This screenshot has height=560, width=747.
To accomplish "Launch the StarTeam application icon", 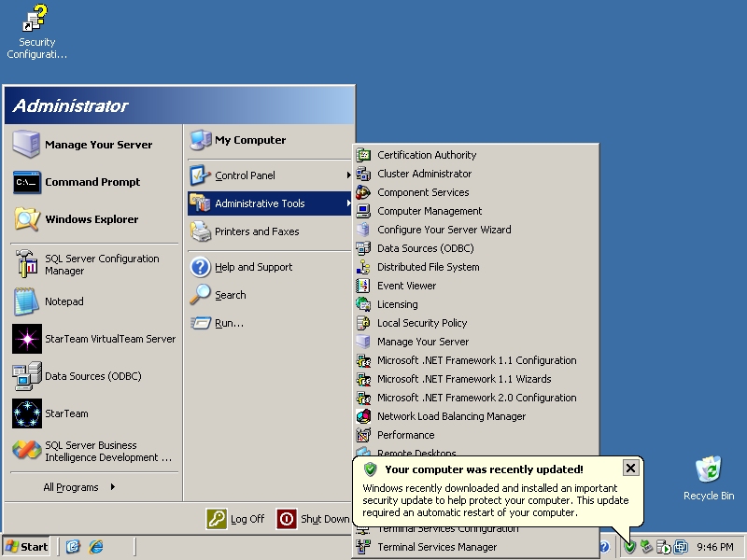I will click(27, 413).
